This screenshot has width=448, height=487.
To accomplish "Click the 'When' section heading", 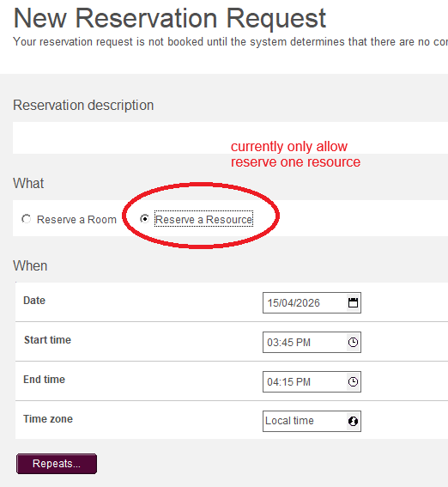I will point(30,266).
